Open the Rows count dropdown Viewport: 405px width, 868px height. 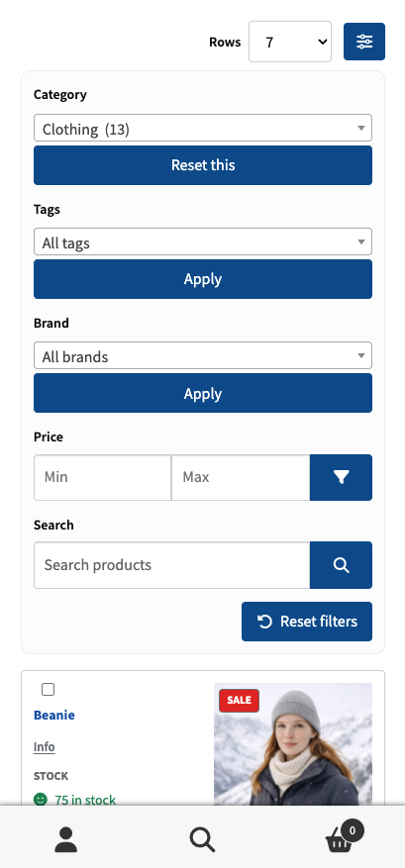290,42
